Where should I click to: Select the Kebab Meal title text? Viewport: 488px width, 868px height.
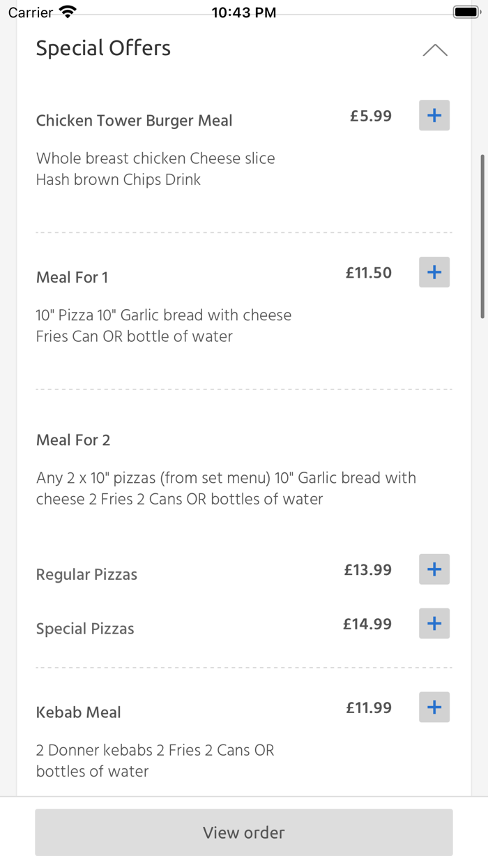79,712
